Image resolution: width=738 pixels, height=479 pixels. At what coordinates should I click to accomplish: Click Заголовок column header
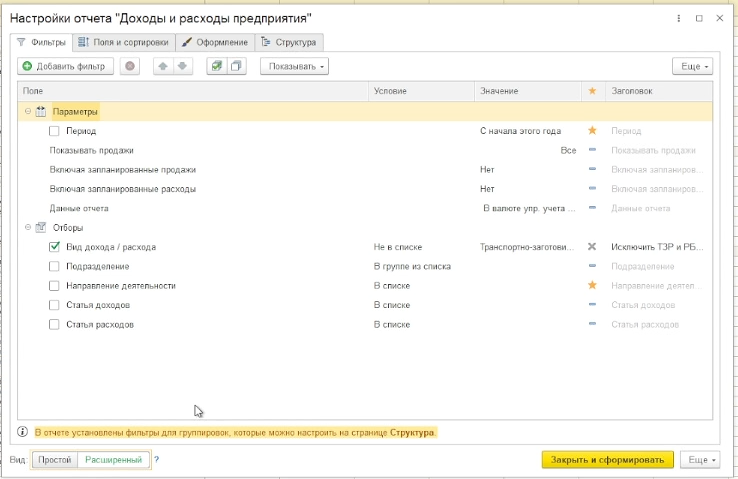659,91
